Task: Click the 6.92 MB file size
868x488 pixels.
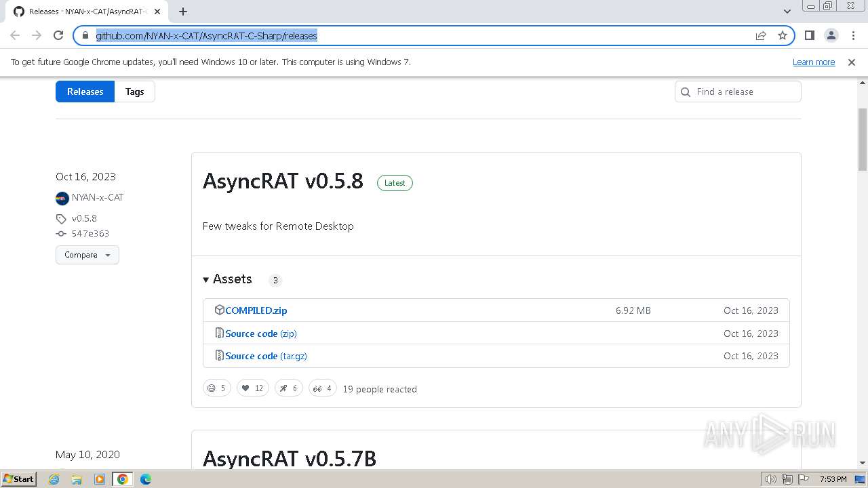Action: click(x=633, y=310)
